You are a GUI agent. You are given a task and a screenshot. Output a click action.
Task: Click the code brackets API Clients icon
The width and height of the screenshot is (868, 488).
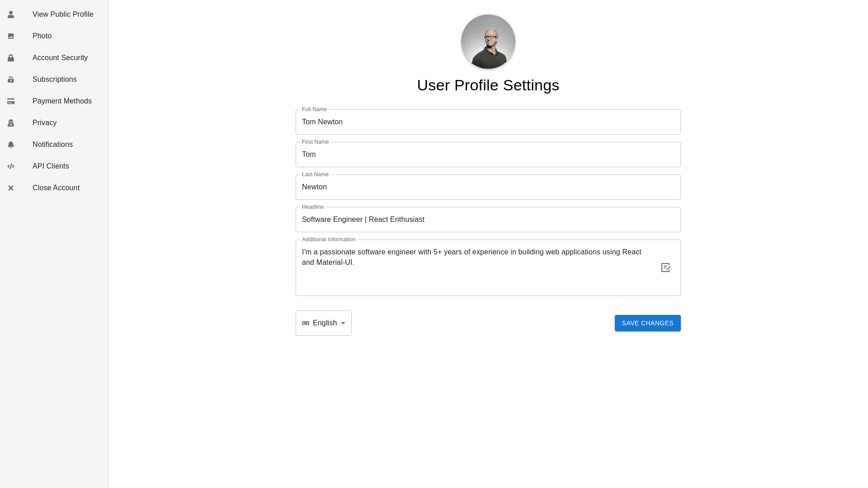[x=11, y=166]
